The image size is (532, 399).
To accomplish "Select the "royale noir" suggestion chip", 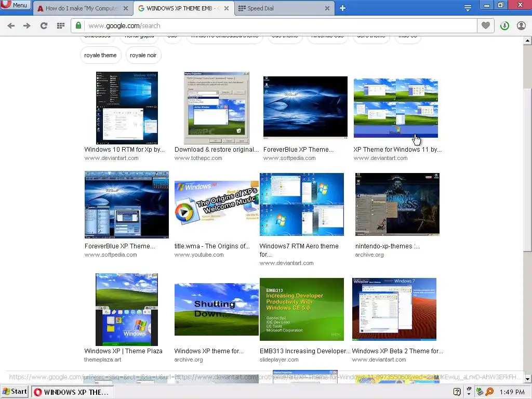I will click(143, 55).
